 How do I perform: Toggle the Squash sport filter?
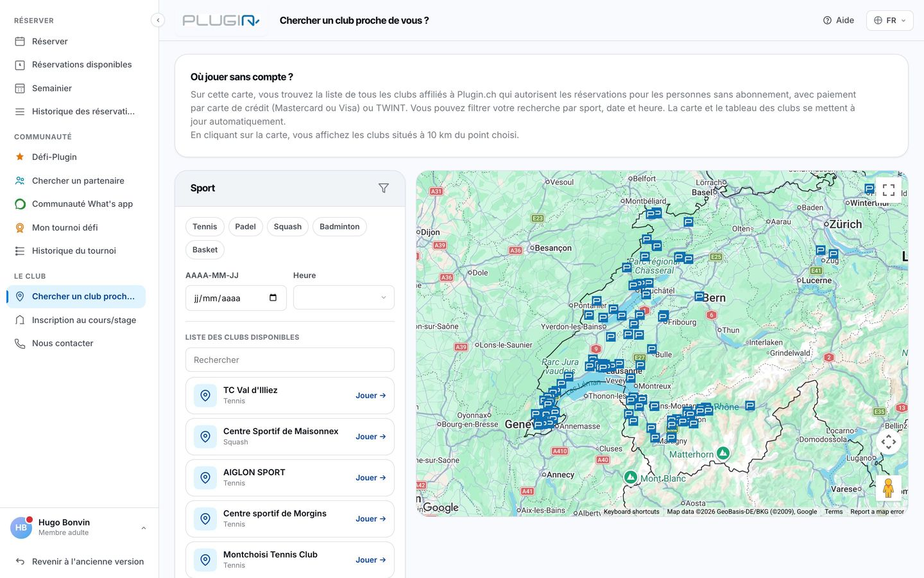pyautogui.click(x=287, y=227)
